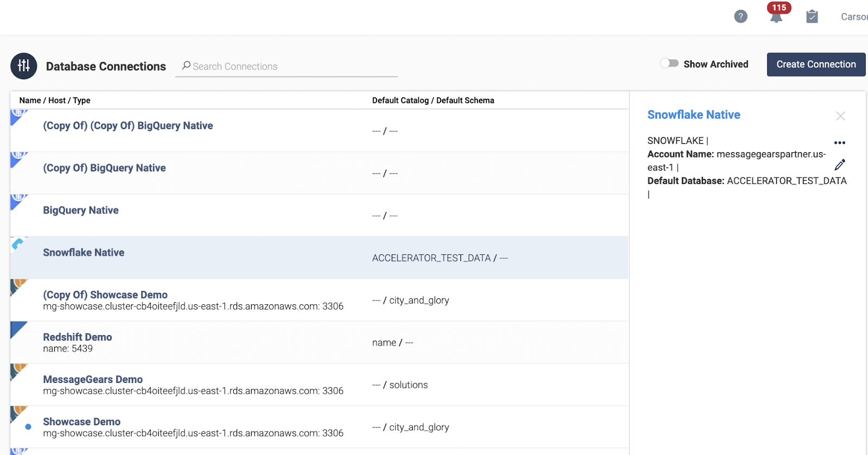Open the clipboard tasks icon
The height and width of the screenshot is (455, 868).
812,16
